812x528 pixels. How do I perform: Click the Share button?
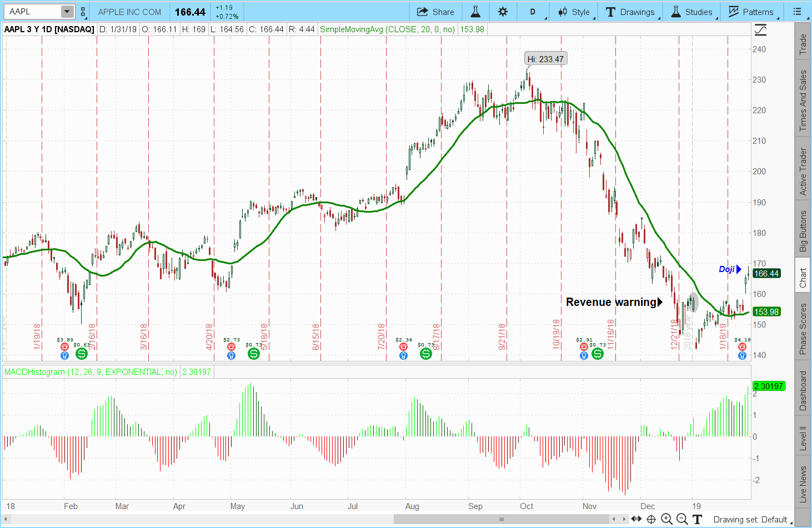point(435,12)
